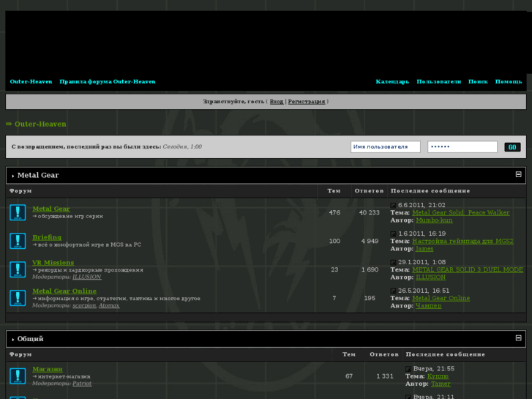Viewport: 532px width, 399px height.
Task: Open Правила форума Outer-Heaven
Action: point(108,81)
